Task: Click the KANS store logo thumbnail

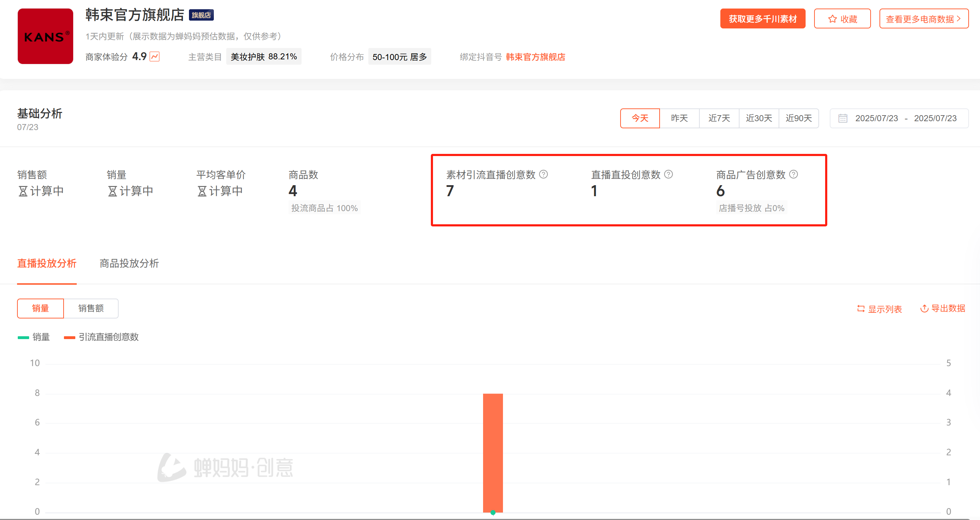Action: [x=45, y=36]
